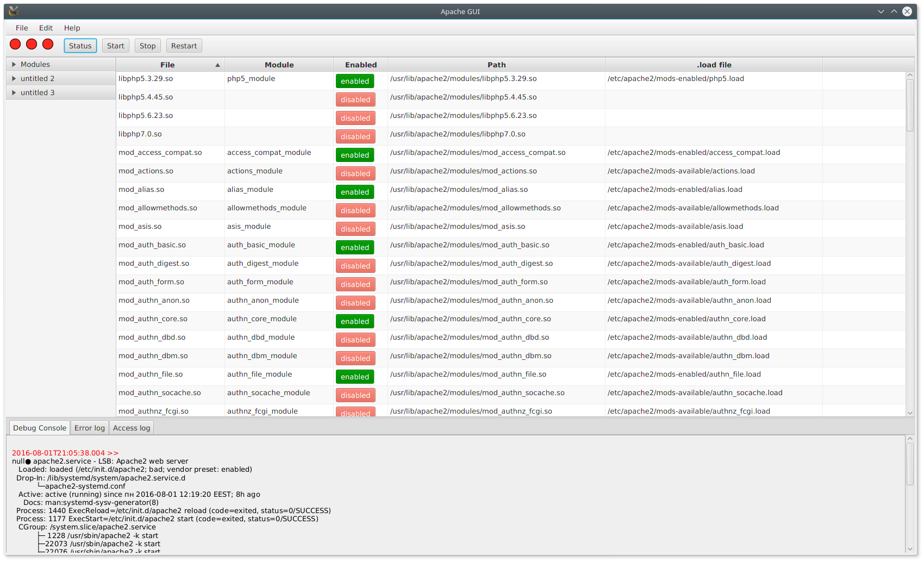Toggle disabled button for libphp5.6.23.so
This screenshot has height=562, width=924.
coord(355,118)
